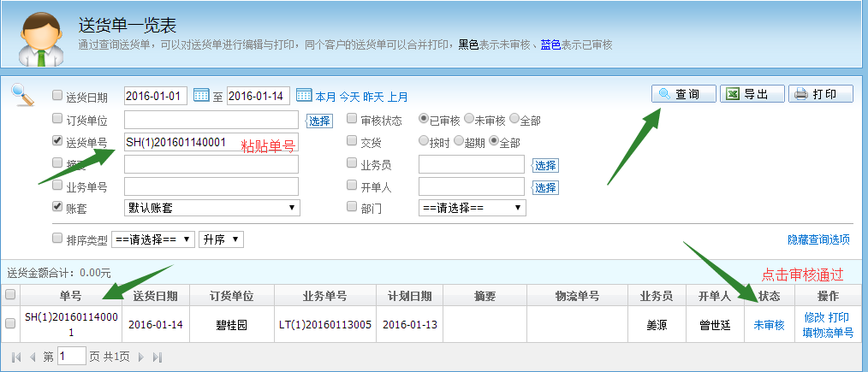Go to the next page arrow icon
The height and width of the screenshot is (372, 868).
(x=140, y=356)
